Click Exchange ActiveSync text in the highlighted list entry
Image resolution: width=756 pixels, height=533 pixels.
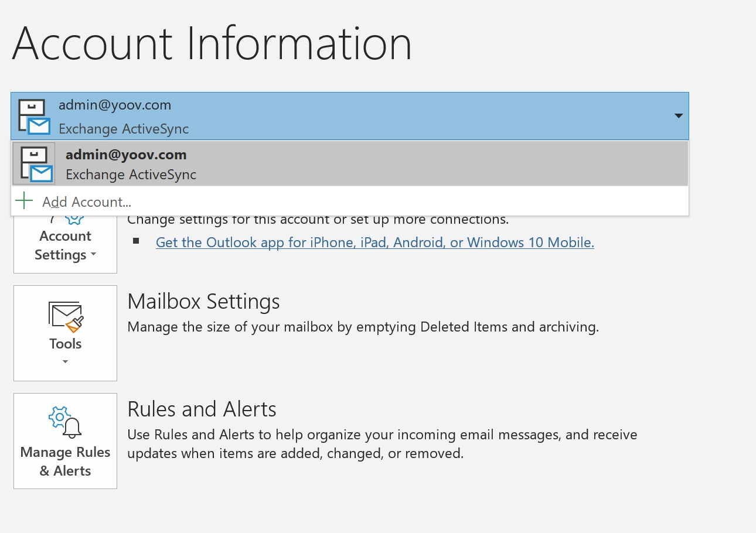131,175
